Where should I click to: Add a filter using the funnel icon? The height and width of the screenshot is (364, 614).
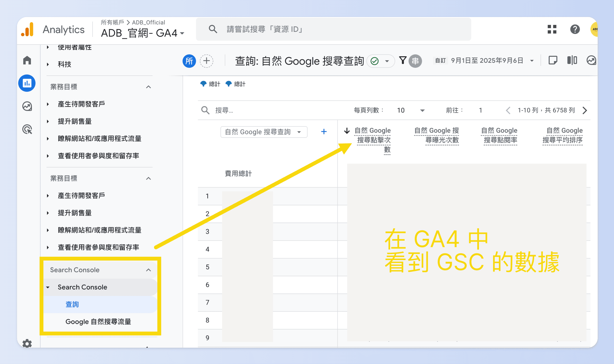(x=403, y=60)
